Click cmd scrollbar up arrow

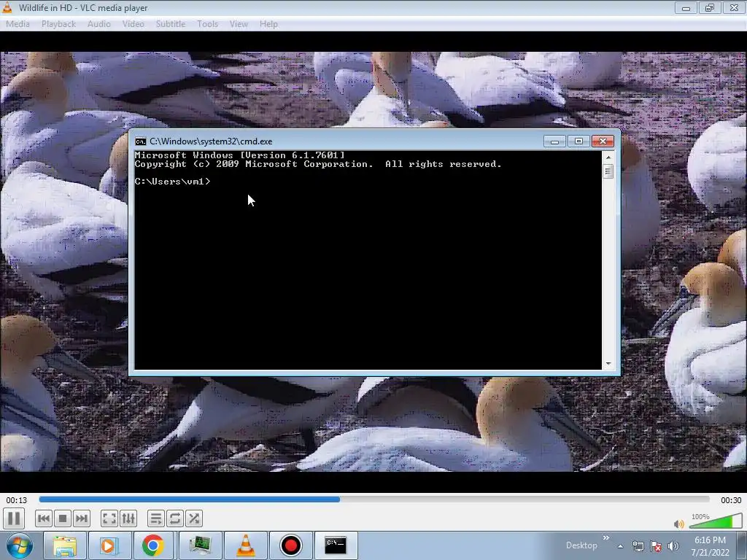(x=608, y=157)
